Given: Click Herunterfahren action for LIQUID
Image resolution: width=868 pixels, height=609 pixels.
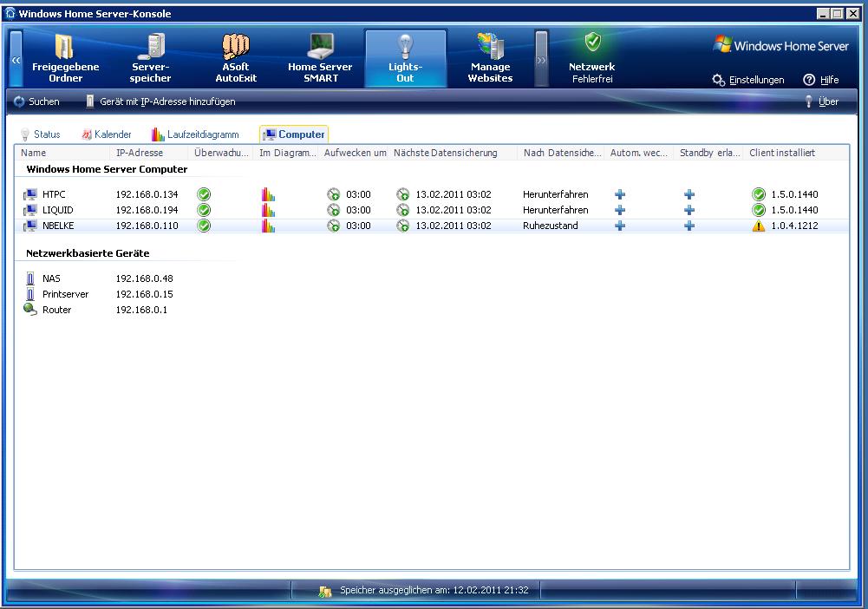Looking at the screenshot, I should [x=555, y=210].
